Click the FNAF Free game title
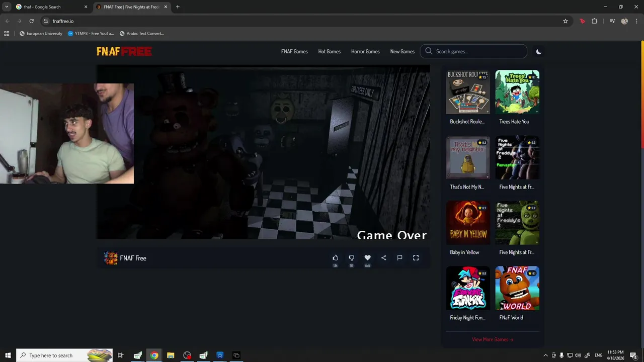This screenshot has width=644, height=362. [x=133, y=258]
